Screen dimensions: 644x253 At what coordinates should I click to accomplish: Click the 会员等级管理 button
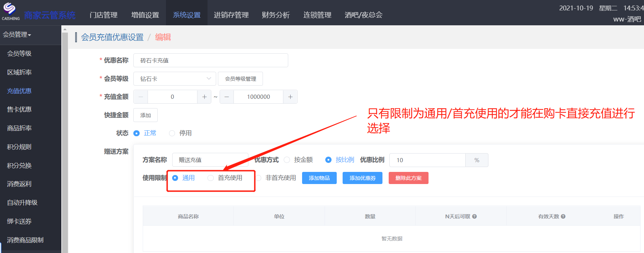point(240,79)
